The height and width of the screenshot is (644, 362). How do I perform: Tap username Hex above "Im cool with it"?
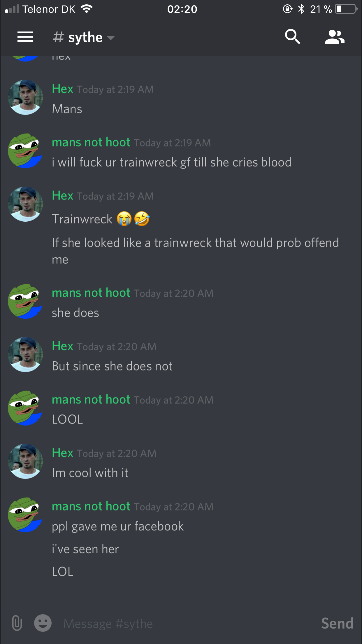click(62, 453)
